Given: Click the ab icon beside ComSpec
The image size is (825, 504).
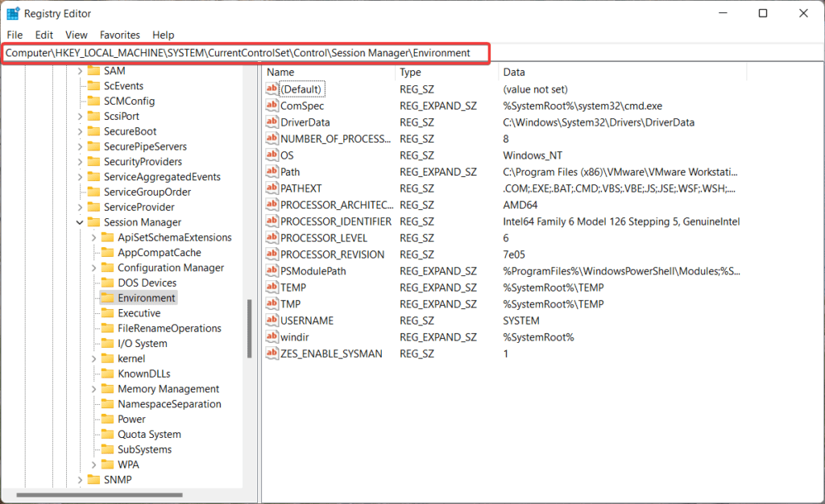Looking at the screenshot, I should click(x=272, y=105).
